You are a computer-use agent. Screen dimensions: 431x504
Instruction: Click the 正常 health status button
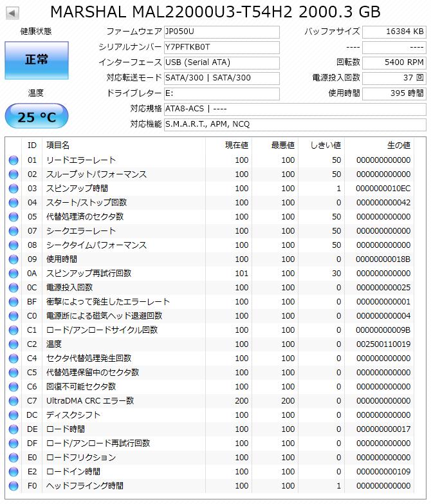pos(36,60)
